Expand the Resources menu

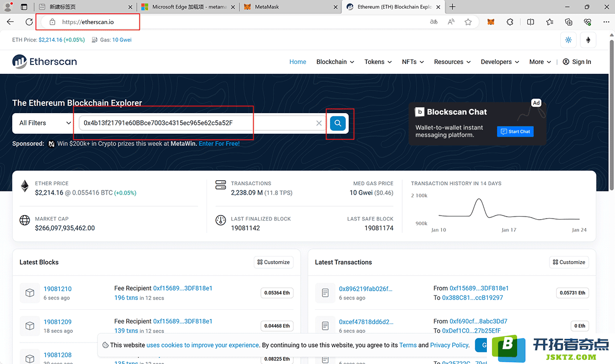(452, 62)
